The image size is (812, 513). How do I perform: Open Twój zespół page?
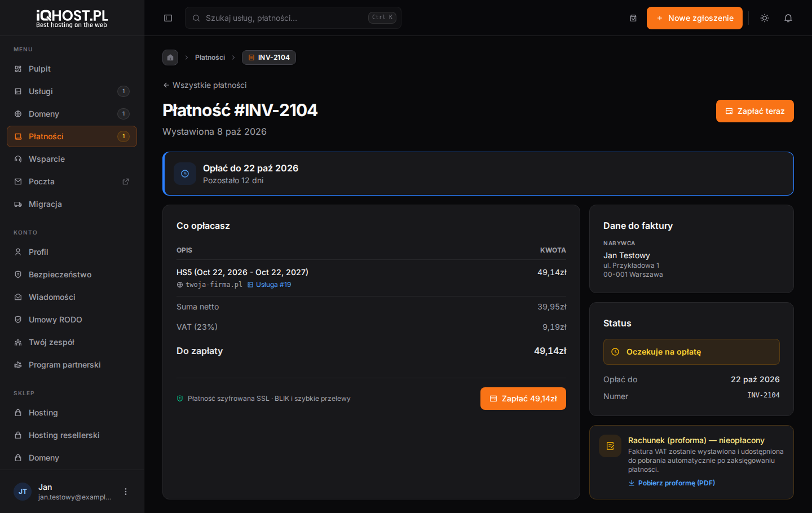(72, 342)
